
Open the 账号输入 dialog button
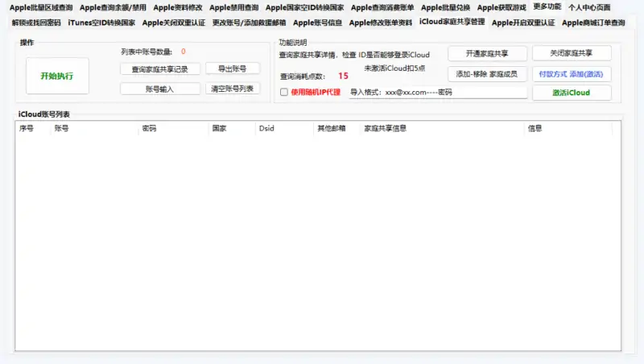tap(159, 89)
